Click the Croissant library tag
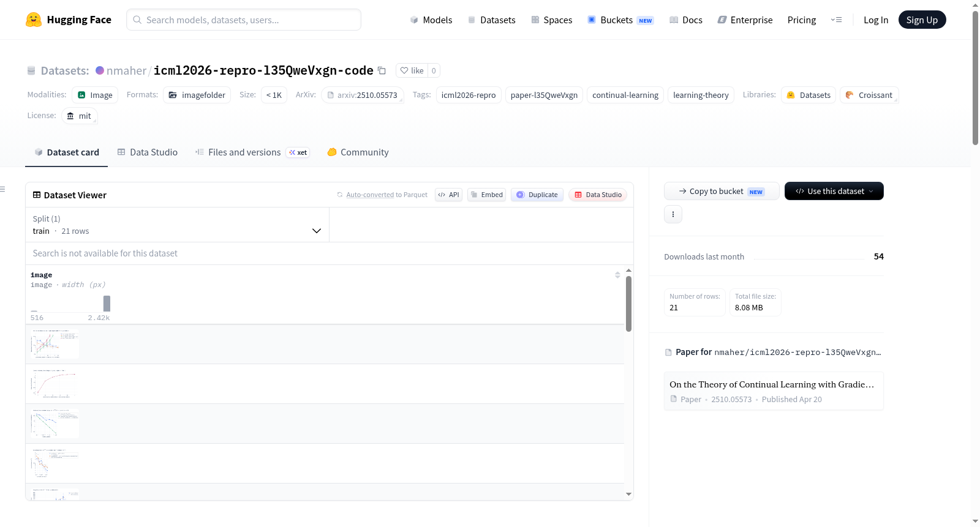 point(869,95)
